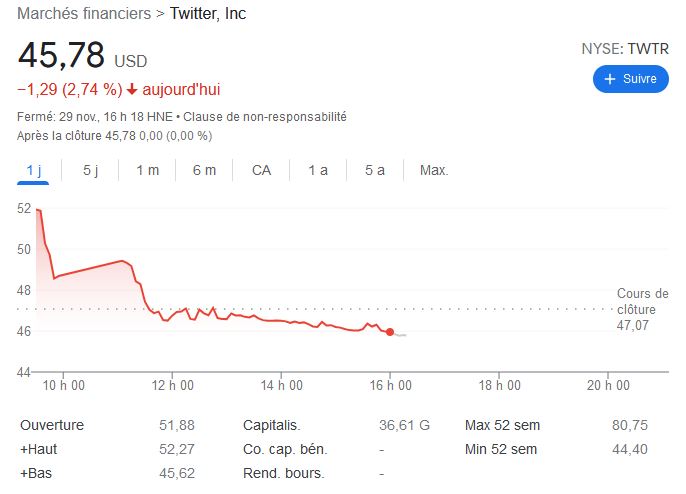Viewport: 686px width, 494px height.
Task: Click the Suivre follow button
Action: tap(630, 78)
